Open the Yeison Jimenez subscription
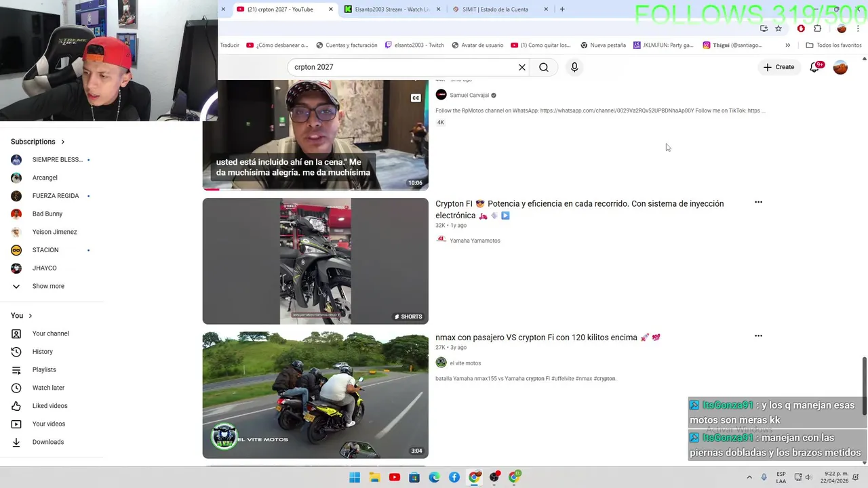 tap(54, 232)
